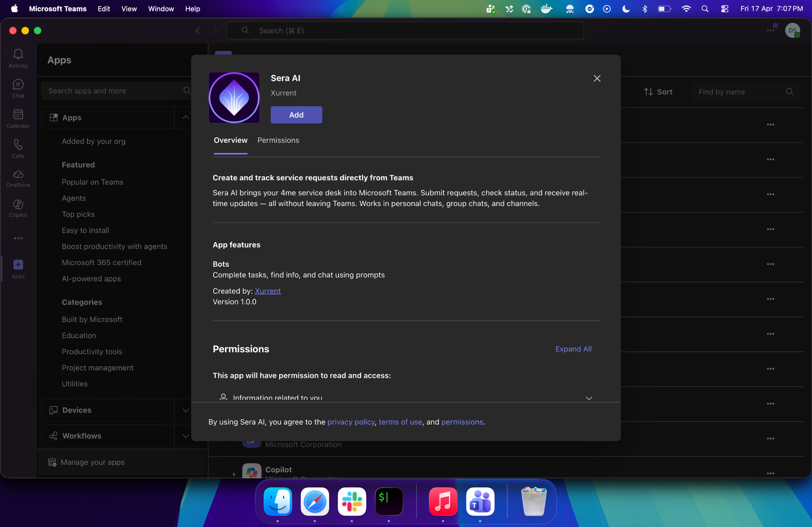Click the Sera AI app logo
Viewport: 812px width, 527px height.
[x=234, y=98]
